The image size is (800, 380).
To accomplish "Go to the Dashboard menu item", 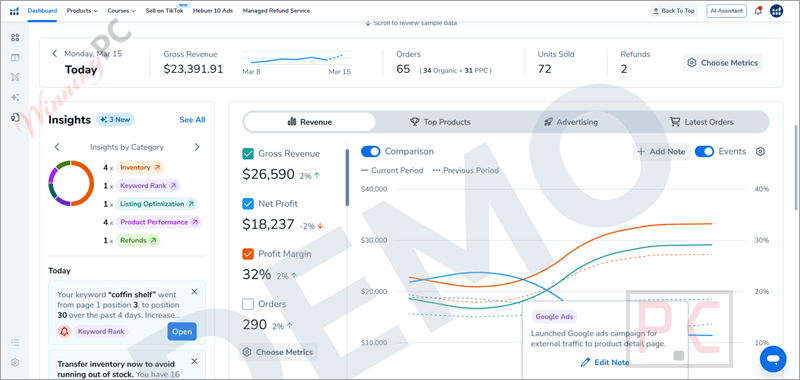I will (x=42, y=11).
